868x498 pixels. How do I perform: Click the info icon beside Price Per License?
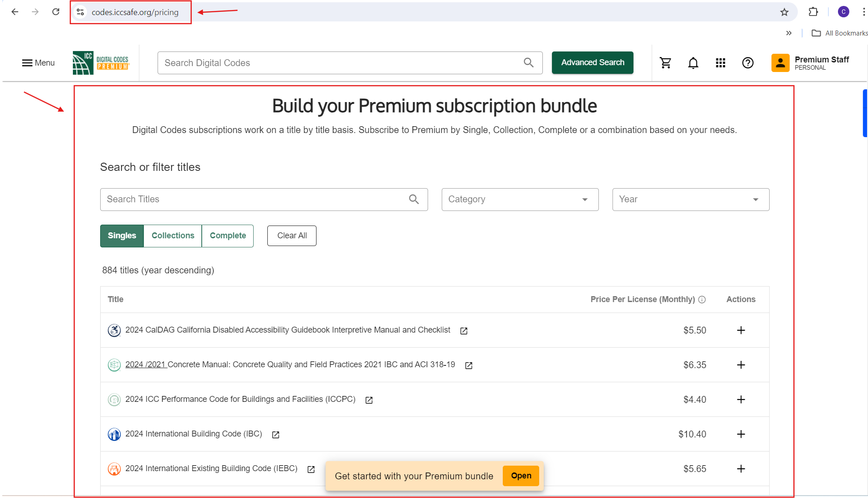coord(702,300)
